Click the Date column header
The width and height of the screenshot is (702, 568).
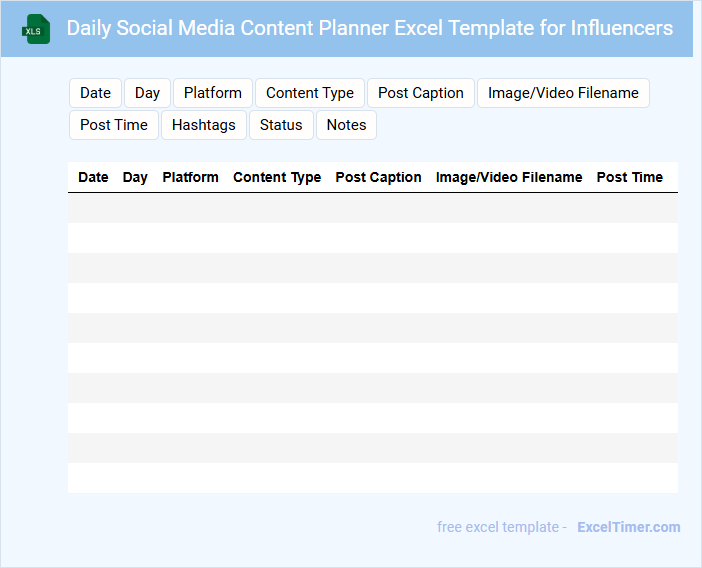coord(93,177)
